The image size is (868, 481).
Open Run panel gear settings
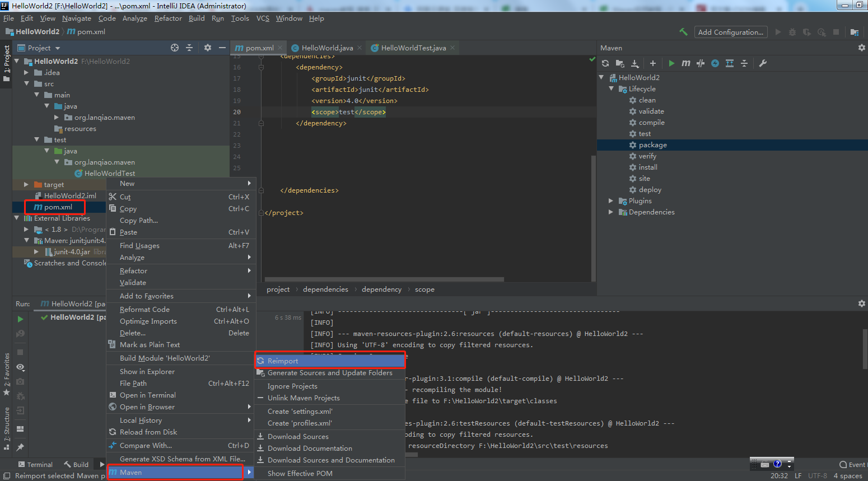click(x=861, y=303)
